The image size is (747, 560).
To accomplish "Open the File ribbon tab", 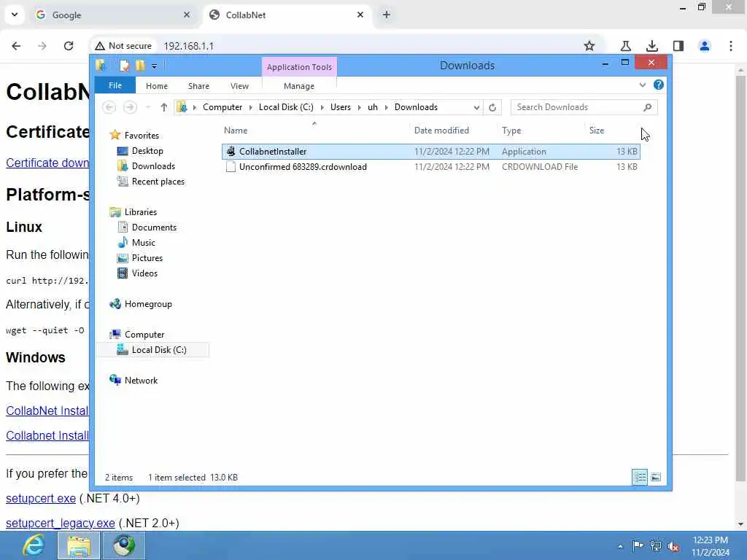I will (x=115, y=86).
